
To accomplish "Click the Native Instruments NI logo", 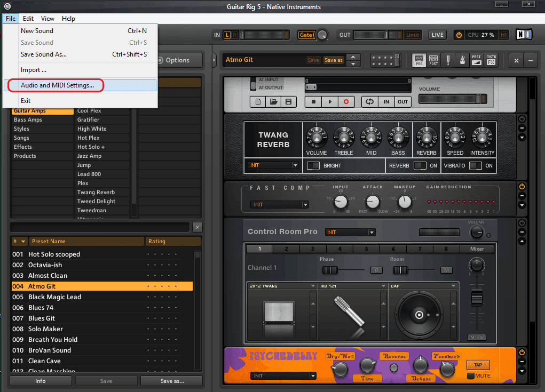I will point(524,34).
